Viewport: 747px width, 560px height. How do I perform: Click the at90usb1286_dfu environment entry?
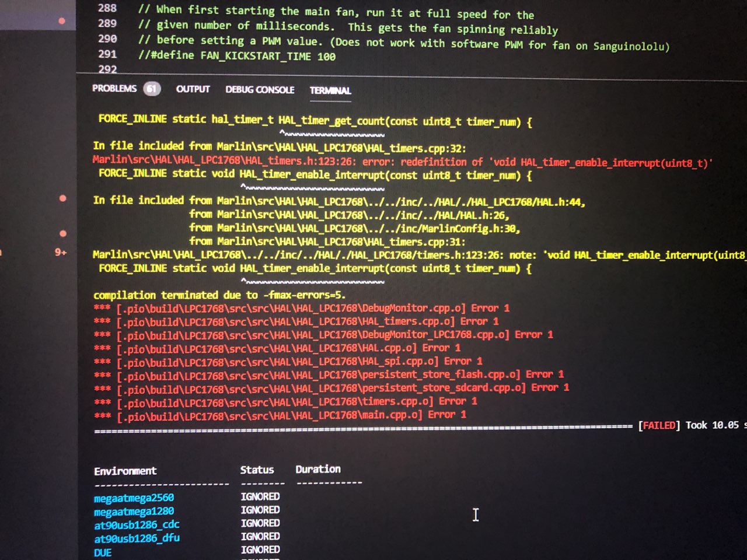click(x=137, y=538)
